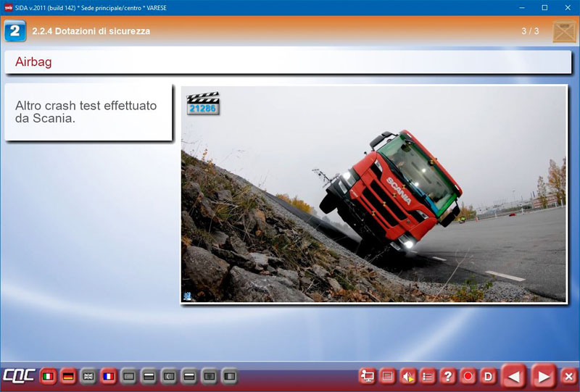This screenshot has height=392, width=580.
Task: Open the network monitor icon
Action: click(368, 376)
